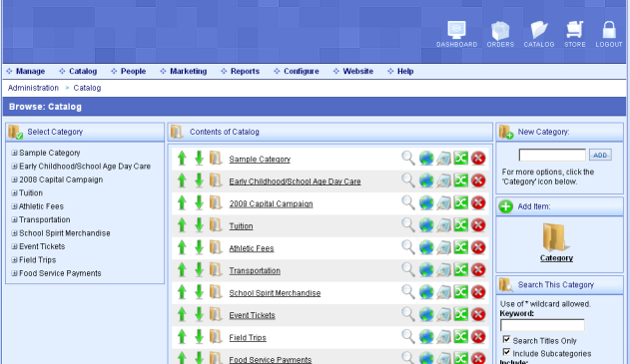Click the globe icon for Field Trips row

(426, 337)
